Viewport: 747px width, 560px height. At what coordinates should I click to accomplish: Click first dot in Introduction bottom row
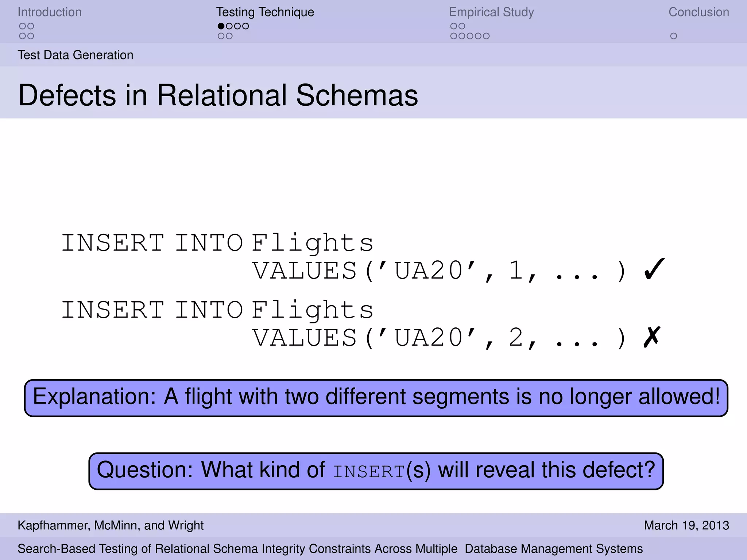tap(23, 36)
